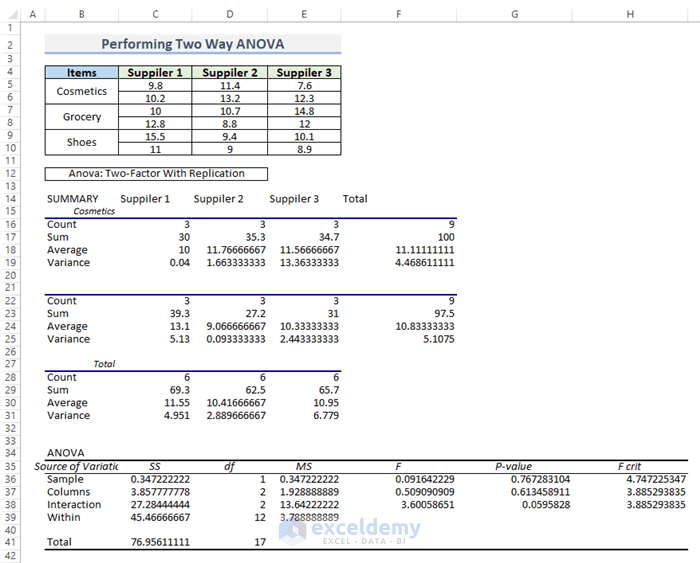Image resolution: width=700 pixels, height=563 pixels.
Task: Click the 'P-value' column header
Action: click(x=513, y=467)
